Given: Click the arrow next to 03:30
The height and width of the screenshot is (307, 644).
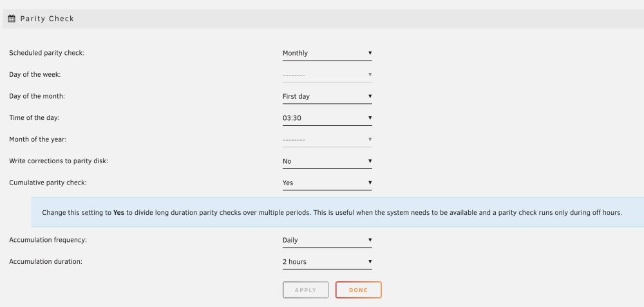Looking at the screenshot, I should [x=370, y=117].
